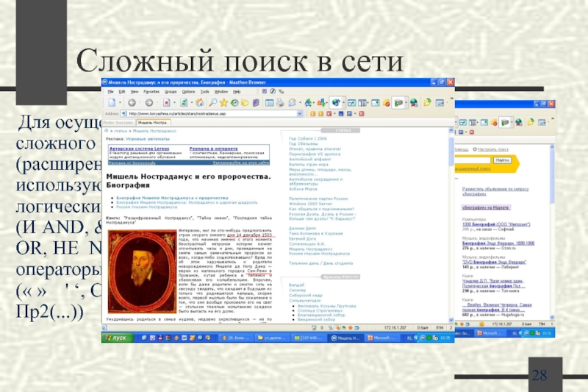The image size is (588, 392).
Task: Switch to the Яндекс Биография tab
Action: 117,121
